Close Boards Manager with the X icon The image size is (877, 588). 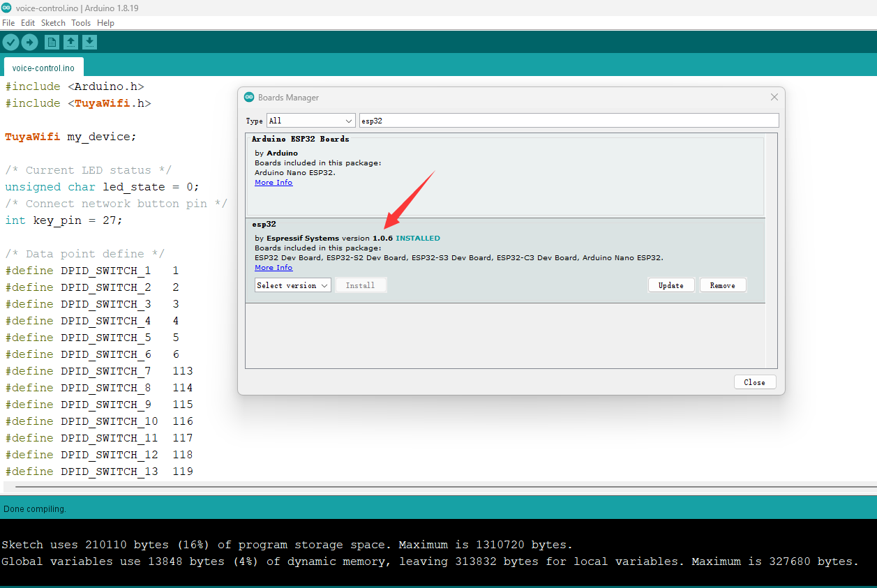[x=774, y=98]
